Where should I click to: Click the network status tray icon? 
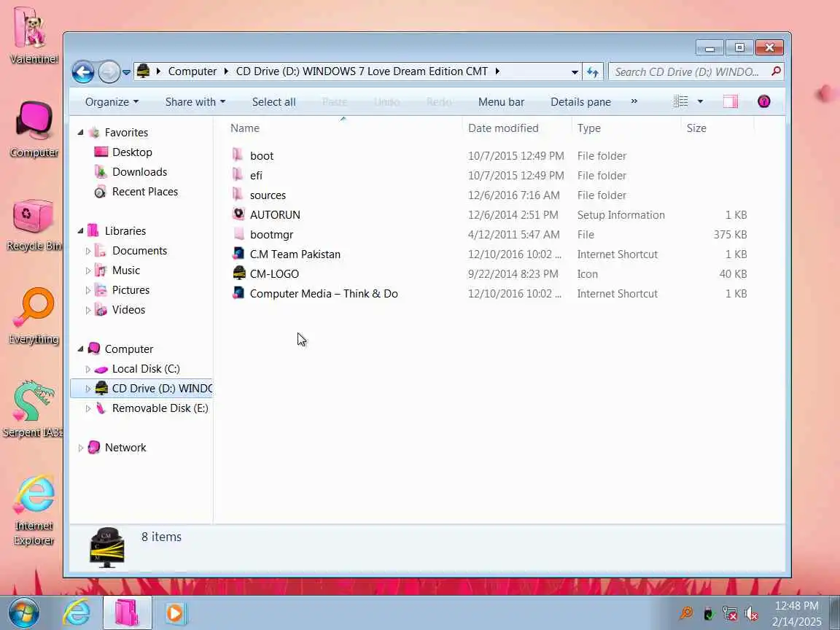click(729, 612)
